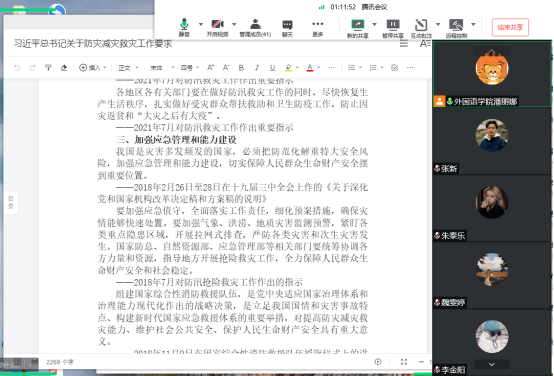Select the format painter tool
The image size is (554, 376).
click(x=48, y=67)
